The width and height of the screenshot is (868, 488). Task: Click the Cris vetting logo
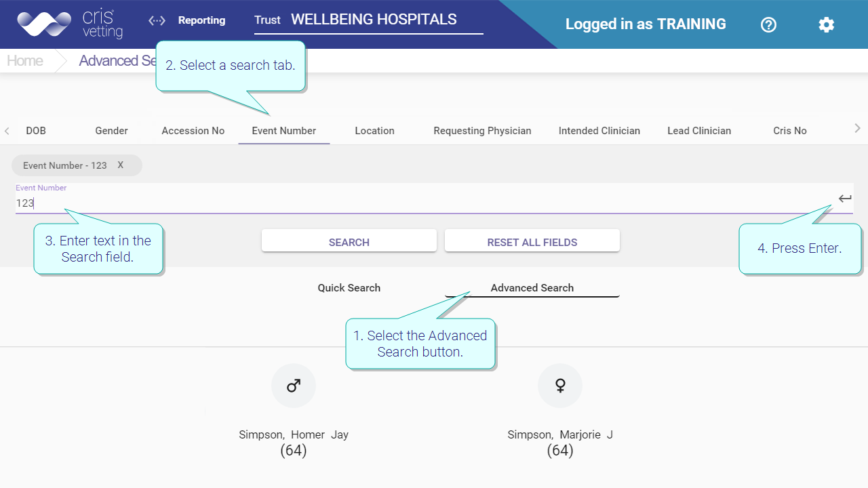pyautogui.click(x=71, y=24)
